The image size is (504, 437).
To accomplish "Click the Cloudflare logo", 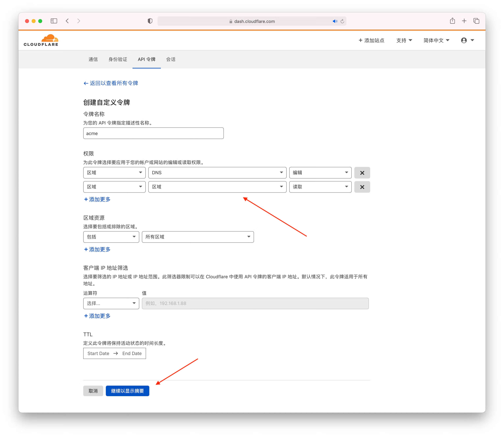I will point(41,40).
